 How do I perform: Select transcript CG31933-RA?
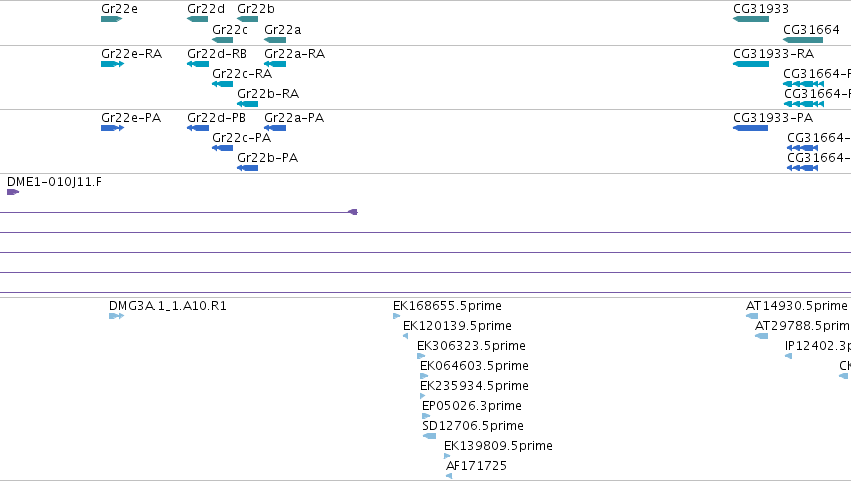[x=773, y=54]
